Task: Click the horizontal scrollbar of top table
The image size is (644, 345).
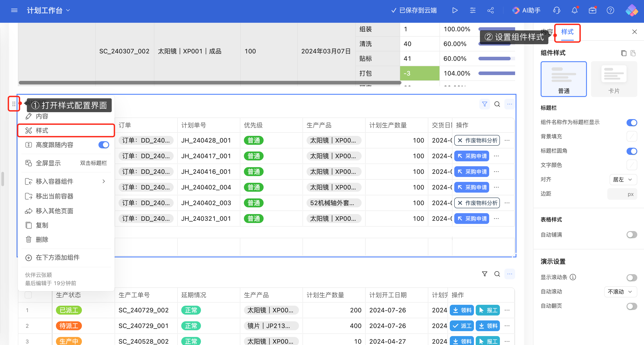Action: coord(210,83)
